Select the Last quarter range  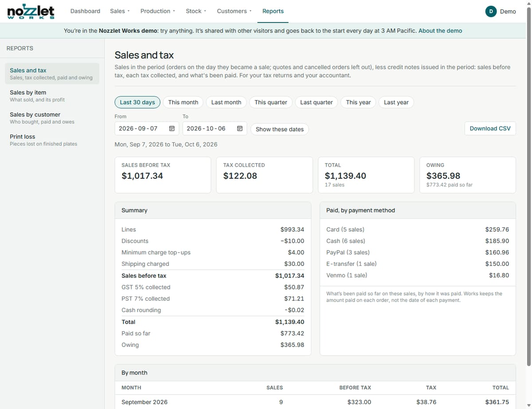coord(317,102)
